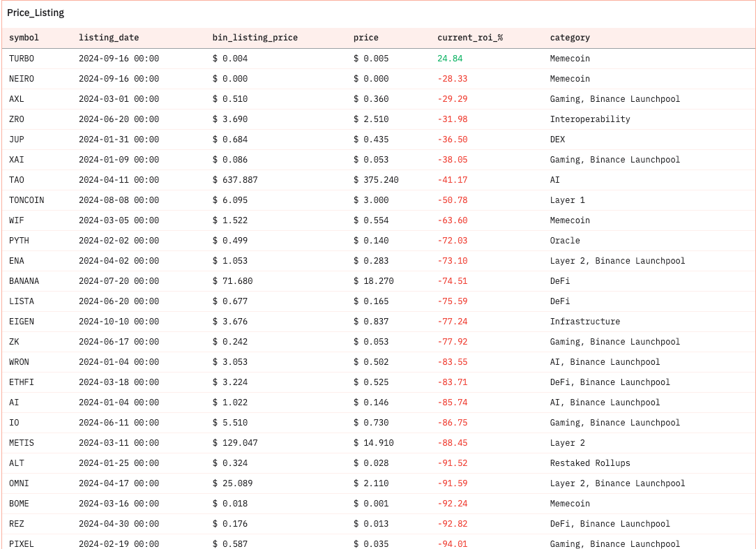
Task: Select the PIXEL symbol cell
Action: tap(22, 544)
